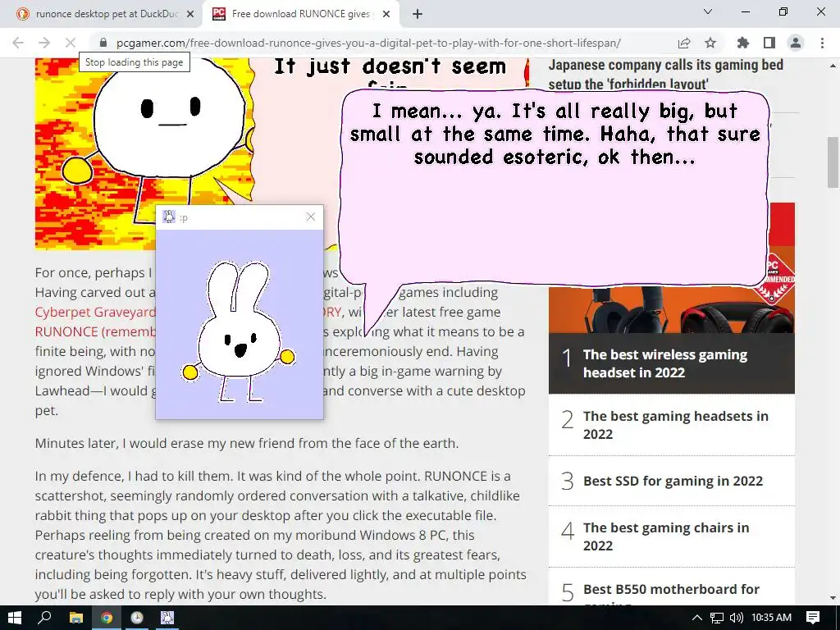Image resolution: width=840 pixels, height=630 pixels.
Task: Open the Chrome extensions puzzle menu
Action: click(x=743, y=43)
